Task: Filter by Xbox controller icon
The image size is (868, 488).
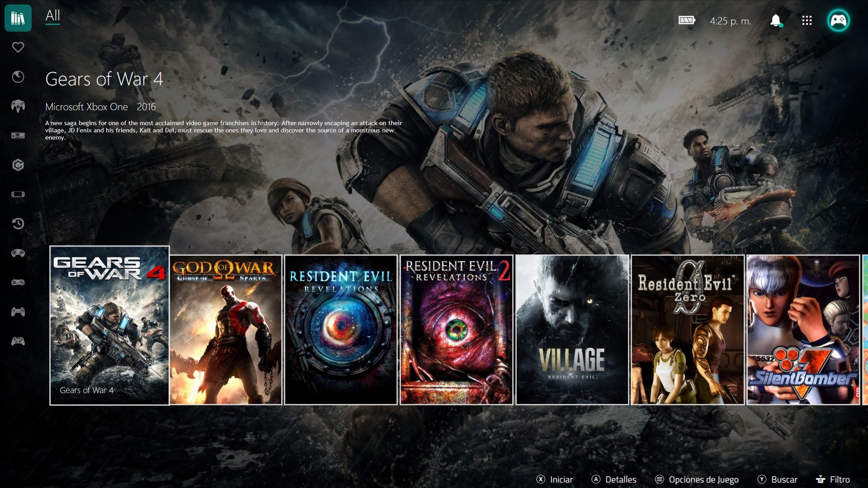Action: (18, 341)
